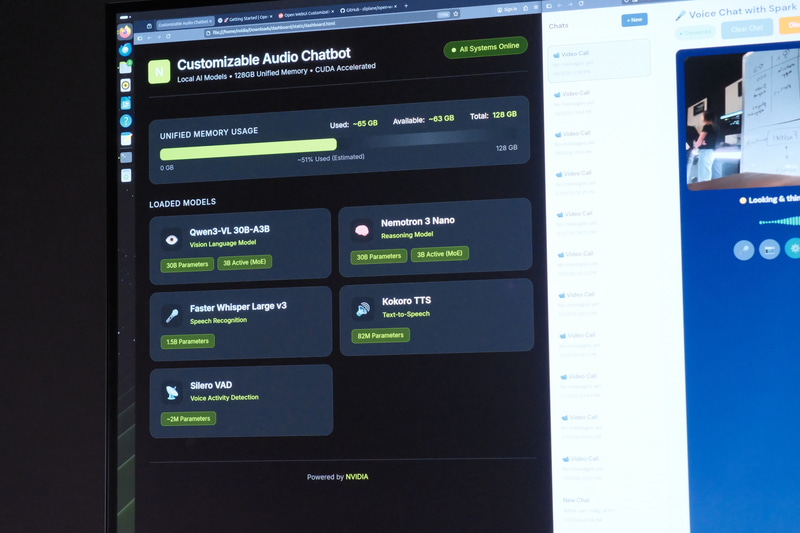The width and height of the screenshot is (800, 533).
Task: Click the camera button in voice chat
Action: (x=769, y=249)
